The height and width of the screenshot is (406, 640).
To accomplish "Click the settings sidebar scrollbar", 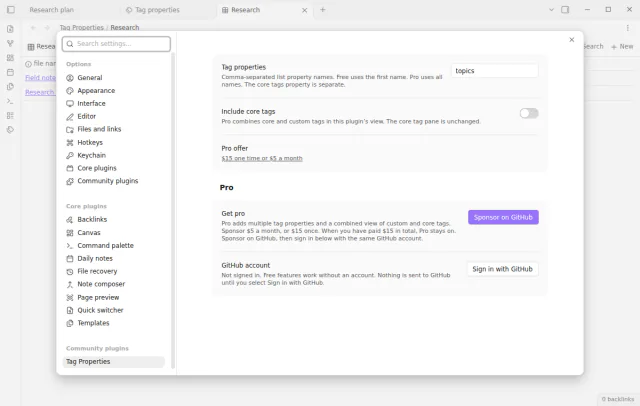I will [x=173, y=210].
